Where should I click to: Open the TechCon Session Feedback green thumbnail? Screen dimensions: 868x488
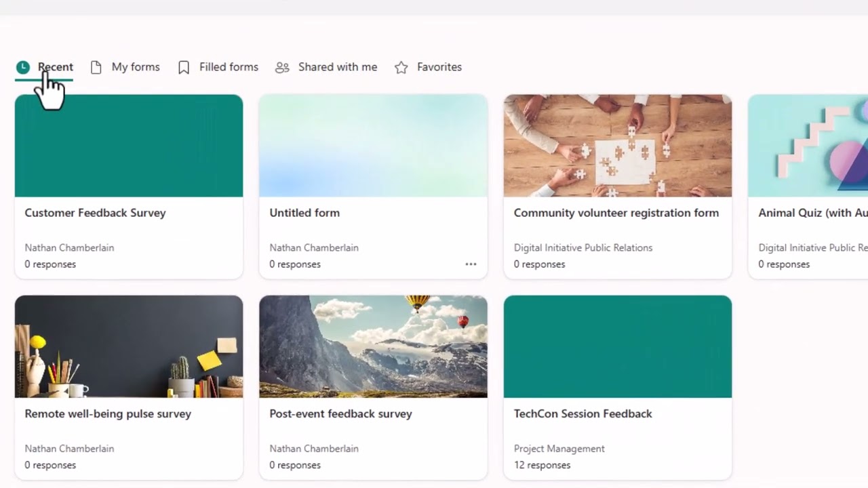618,346
